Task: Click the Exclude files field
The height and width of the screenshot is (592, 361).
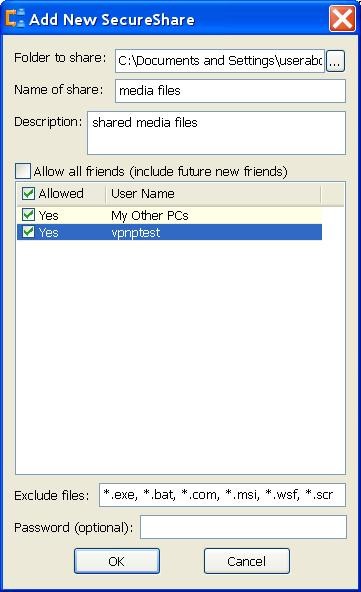Action: [222, 495]
